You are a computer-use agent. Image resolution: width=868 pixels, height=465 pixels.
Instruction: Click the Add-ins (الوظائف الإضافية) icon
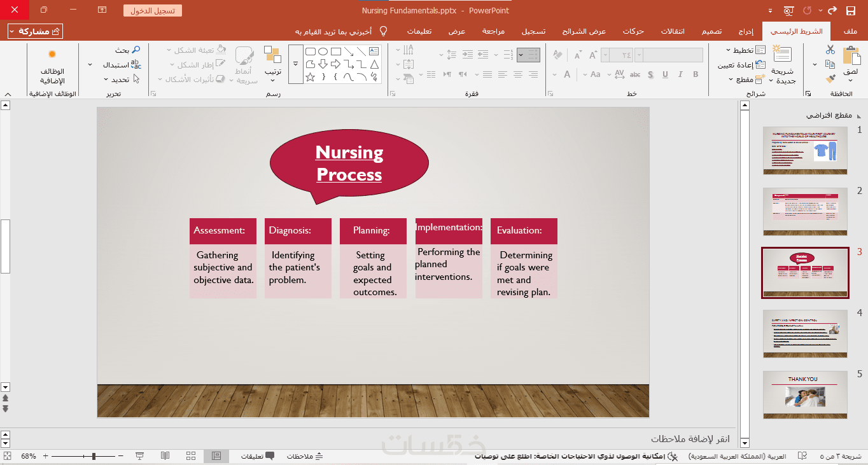[x=52, y=66]
